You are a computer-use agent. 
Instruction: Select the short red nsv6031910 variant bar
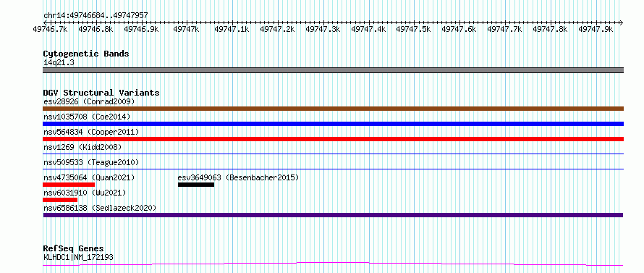[x=60, y=200]
